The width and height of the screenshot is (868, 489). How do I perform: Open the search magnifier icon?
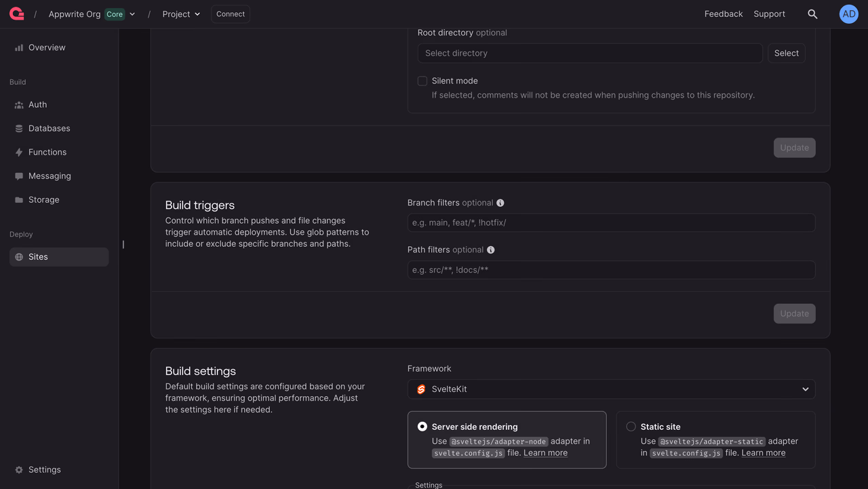pyautogui.click(x=812, y=14)
